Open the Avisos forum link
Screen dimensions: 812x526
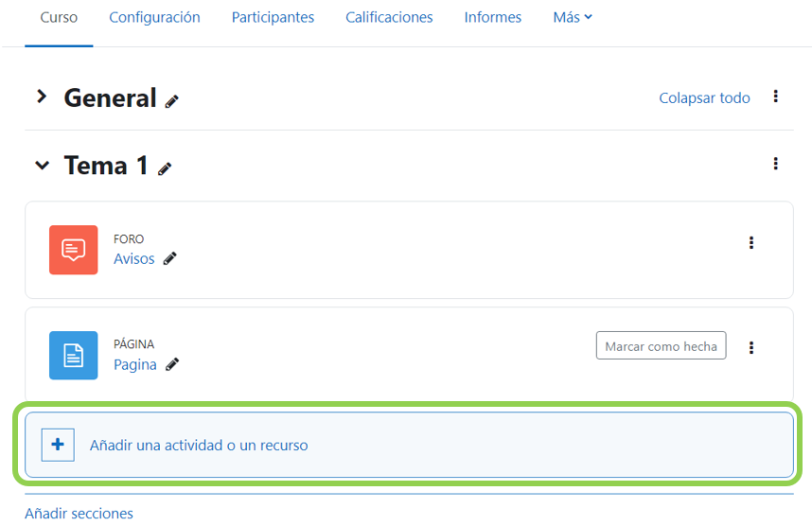[134, 258]
